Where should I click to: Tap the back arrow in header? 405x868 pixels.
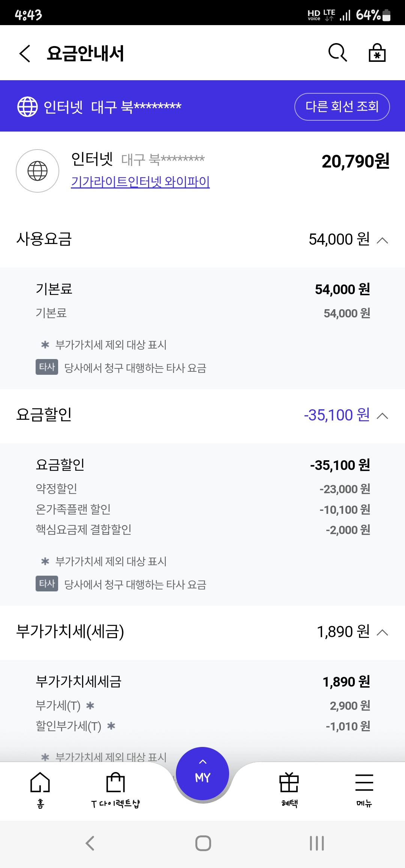pyautogui.click(x=25, y=53)
